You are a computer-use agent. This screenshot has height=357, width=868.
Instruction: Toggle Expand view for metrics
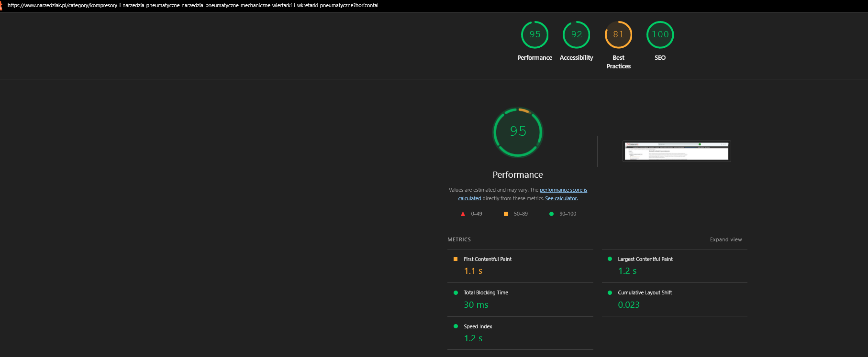tap(726, 239)
